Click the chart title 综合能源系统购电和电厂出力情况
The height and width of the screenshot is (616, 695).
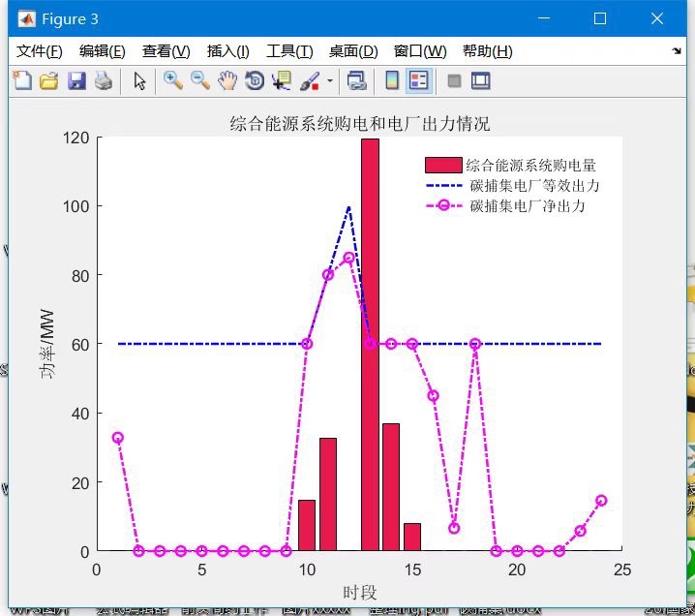pyautogui.click(x=359, y=124)
